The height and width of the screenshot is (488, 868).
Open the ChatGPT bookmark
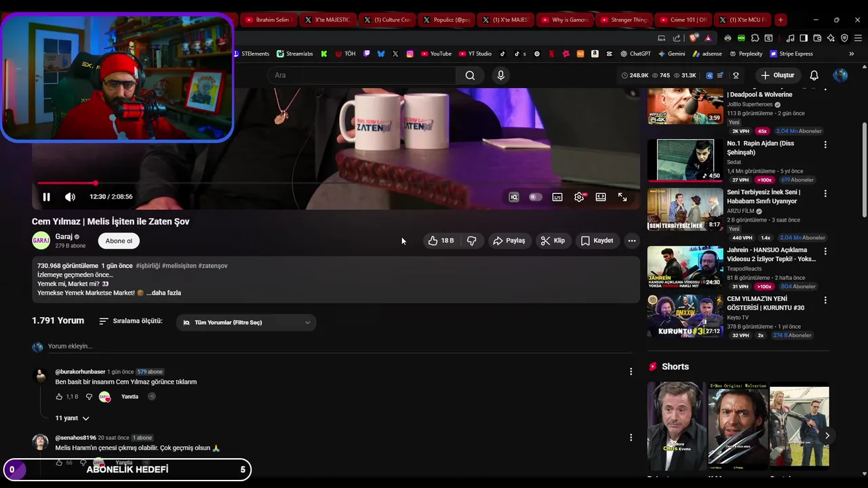tap(635, 54)
